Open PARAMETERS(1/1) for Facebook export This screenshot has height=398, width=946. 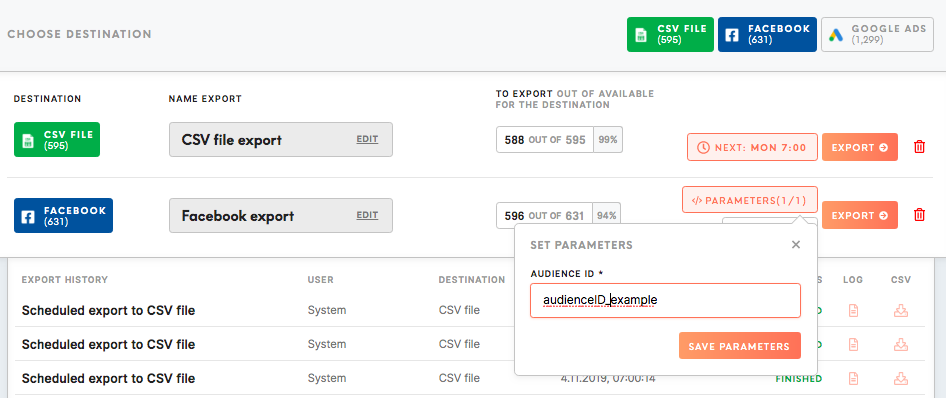(x=750, y=200)
